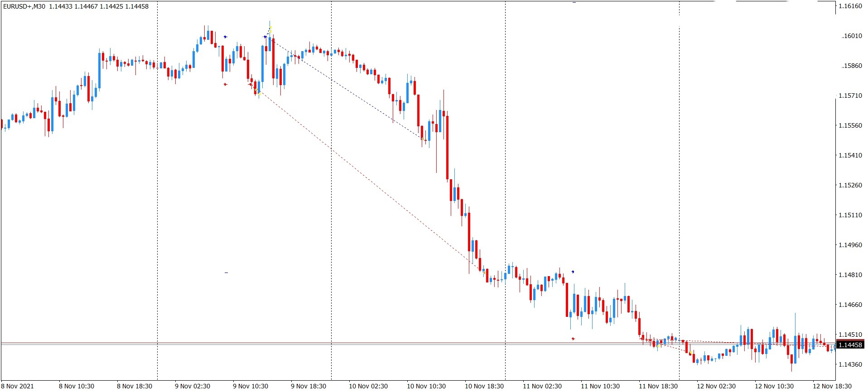
Task: Select the horizontal bid price line
Action: point(418,345)
